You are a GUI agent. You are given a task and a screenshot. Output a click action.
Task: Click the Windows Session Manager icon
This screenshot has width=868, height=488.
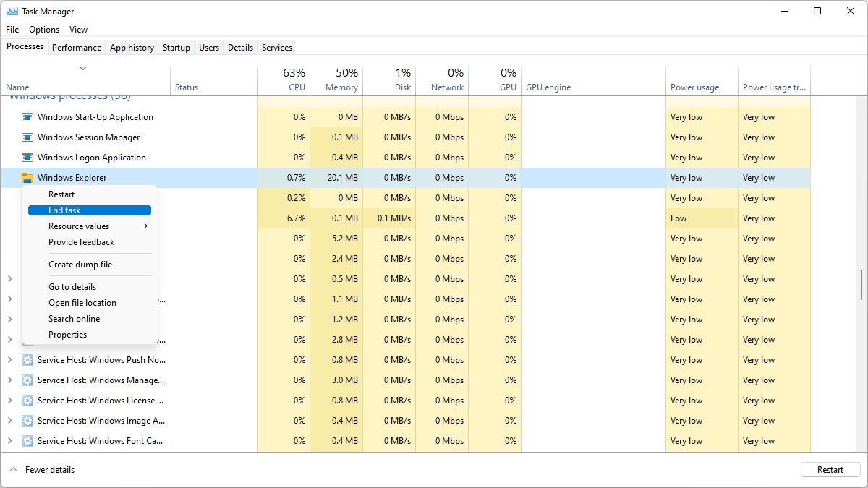pos(27,137)
